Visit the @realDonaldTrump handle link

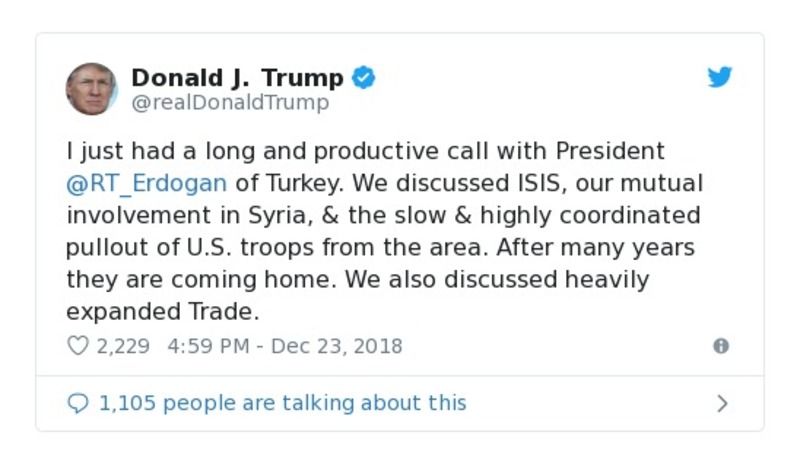230,102
